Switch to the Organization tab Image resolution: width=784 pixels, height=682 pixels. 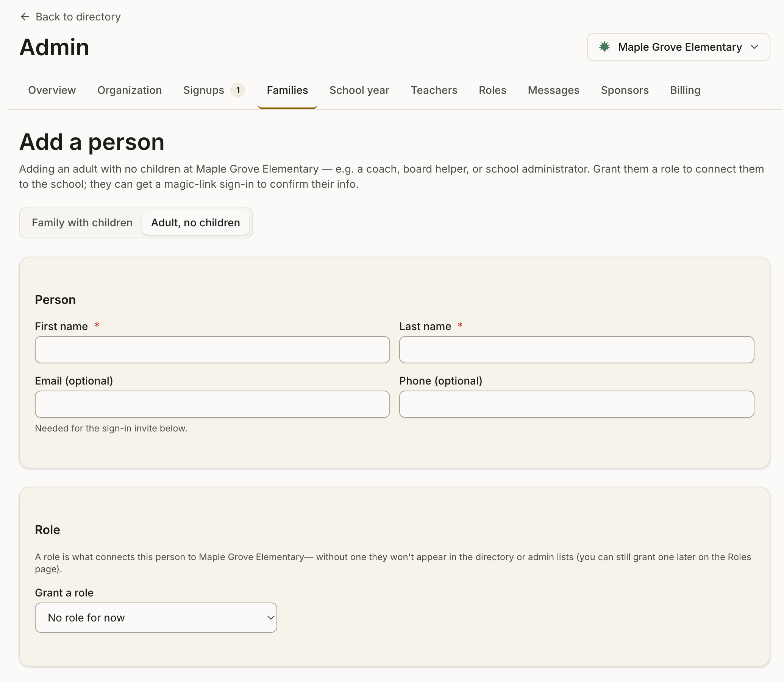(130, 90)
